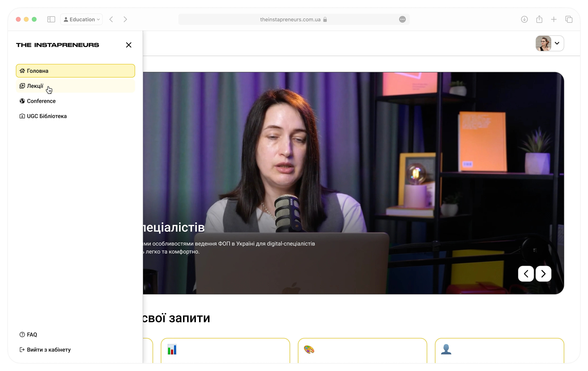The width and height of the screenshot is (588, 371).
Task: Show the tab overview icon
Action: (x=569, y=19)
